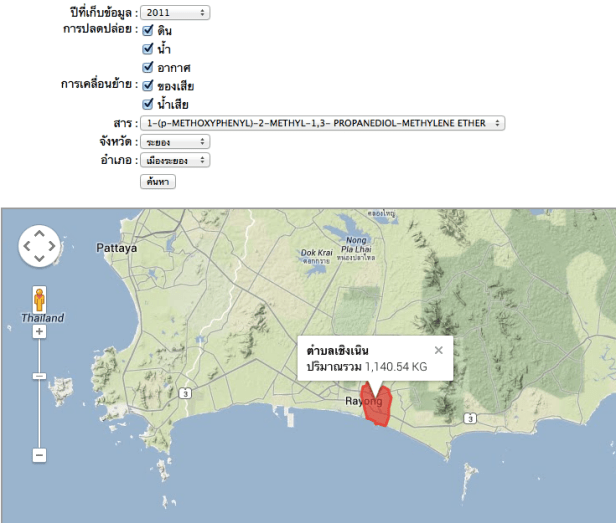Toggle the น้ำ checkbox
The height and width of the screenshot is (523, 616).
148,48
